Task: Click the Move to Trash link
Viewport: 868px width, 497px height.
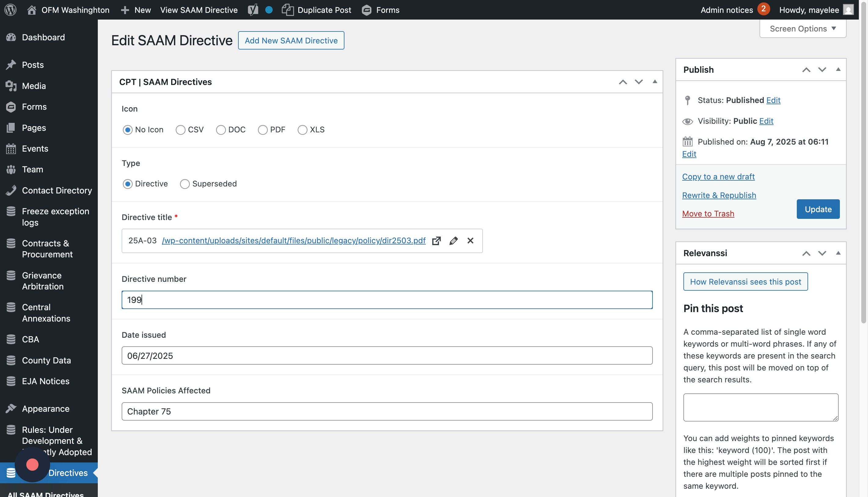Action: tap(708, 214)
